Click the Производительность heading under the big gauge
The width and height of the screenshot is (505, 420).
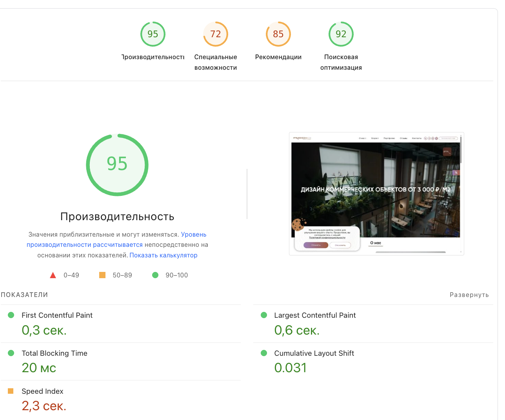click(x=117, y=217)
